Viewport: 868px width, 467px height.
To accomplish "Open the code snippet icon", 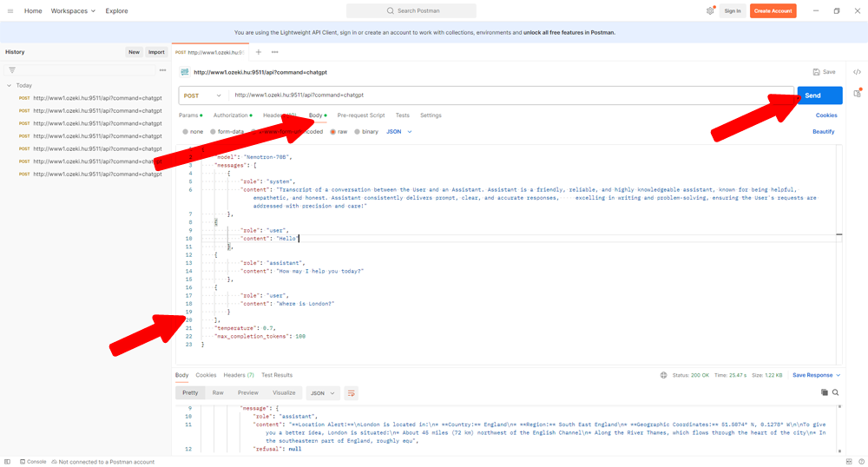I will click(x=857, y=72).
